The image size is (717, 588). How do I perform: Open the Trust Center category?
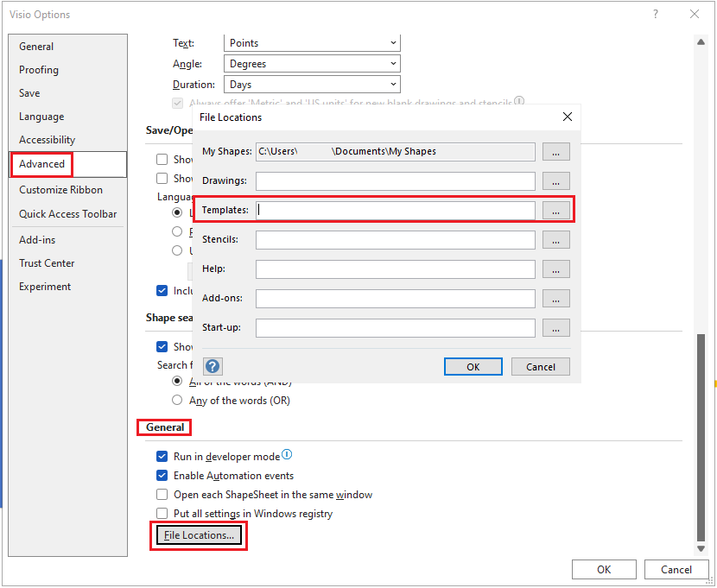[x=67, y=263]
